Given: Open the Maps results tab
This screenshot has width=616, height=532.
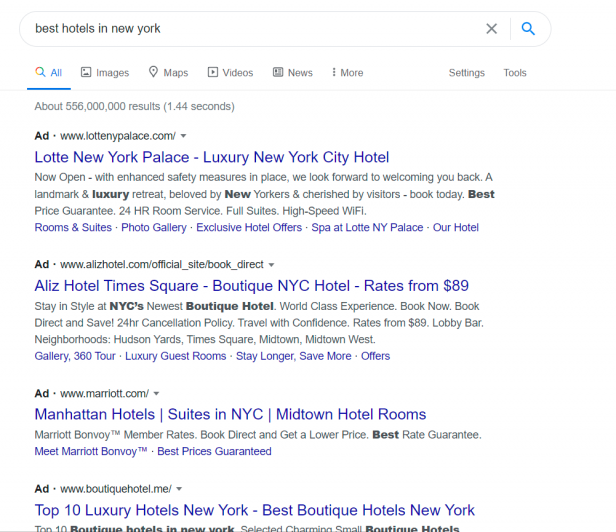Looking at the screenshot, I should tap(168, 73).
